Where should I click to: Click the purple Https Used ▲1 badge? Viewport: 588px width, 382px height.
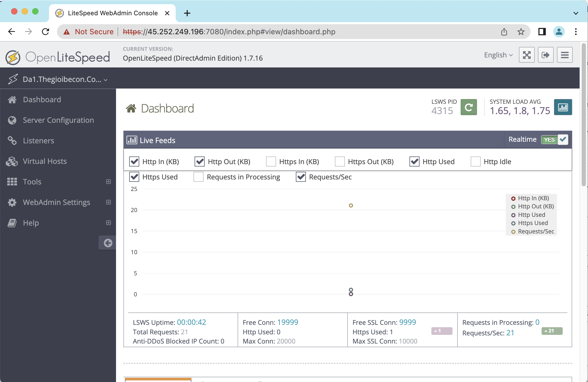[x=442, y=331]
